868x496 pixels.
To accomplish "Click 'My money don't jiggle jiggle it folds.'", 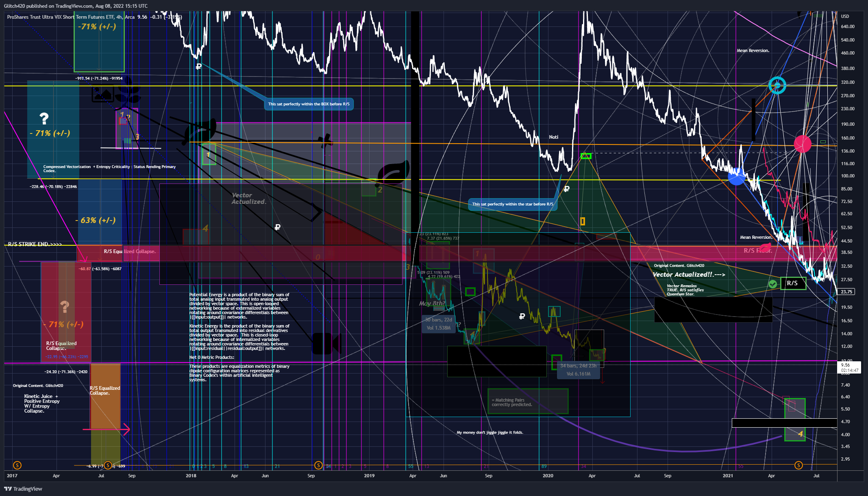I will [x=490, y=433].
